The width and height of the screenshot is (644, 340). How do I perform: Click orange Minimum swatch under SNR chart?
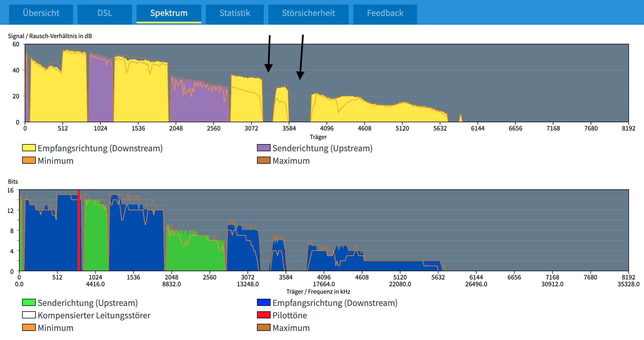click(x=29, y=160)
